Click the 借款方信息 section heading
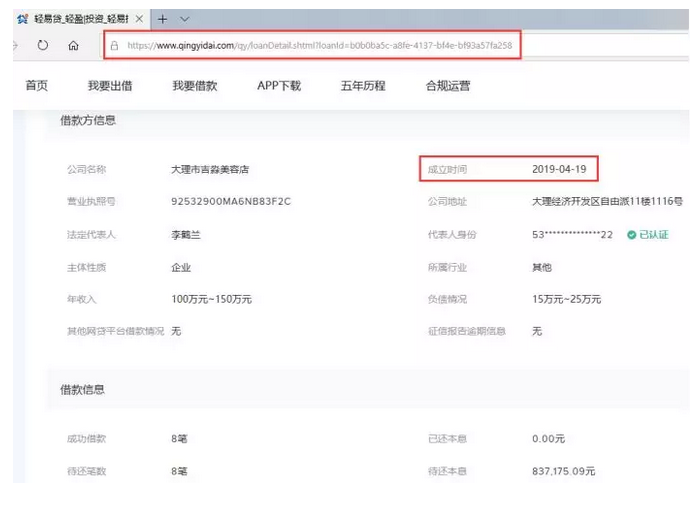This screenshot has width=700, height=513. 88,120
